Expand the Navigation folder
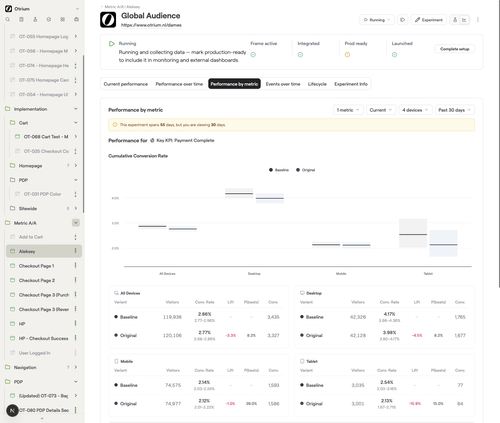 tap(76, 367)
